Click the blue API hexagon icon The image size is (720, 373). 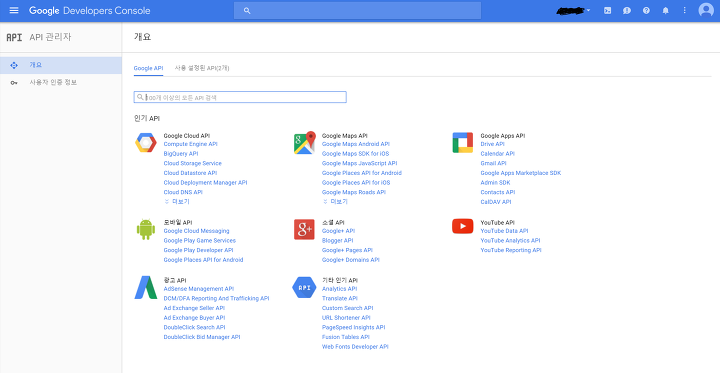pyautogui.click(x=304, y=288)
